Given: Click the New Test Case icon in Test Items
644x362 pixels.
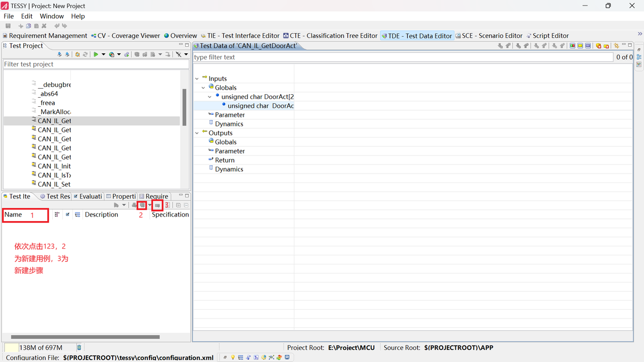Looking at the screenshot, I should click(142, 205).
